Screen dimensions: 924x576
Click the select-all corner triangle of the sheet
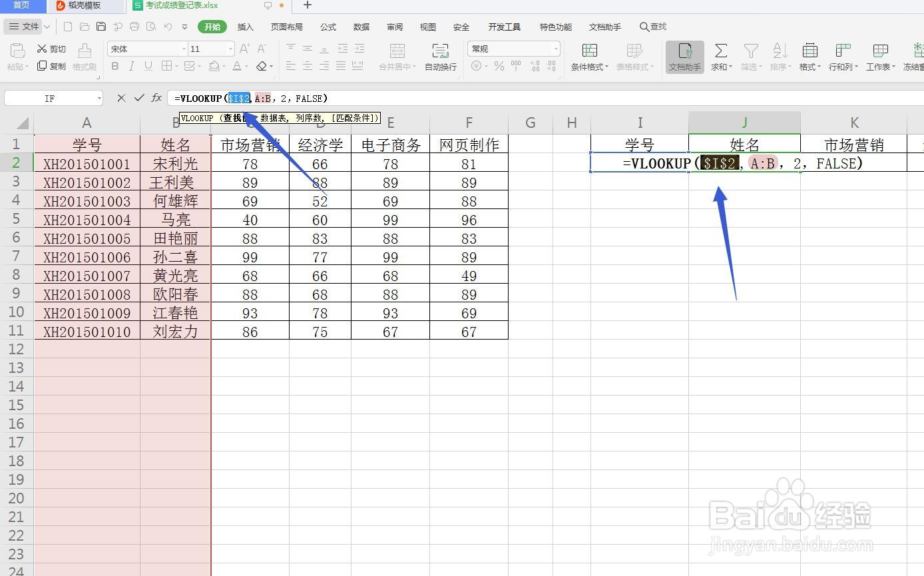pyautogui.click(x=22, y=123)
